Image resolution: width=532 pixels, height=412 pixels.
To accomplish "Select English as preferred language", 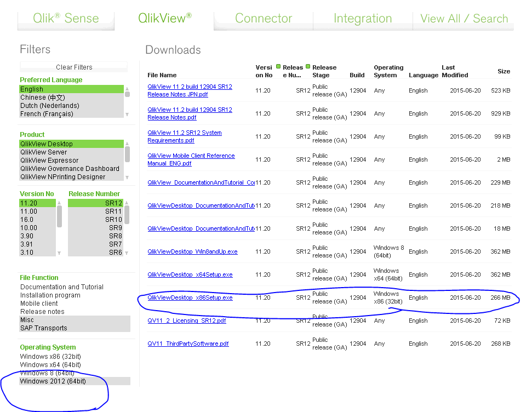I will tap(72, 89).
